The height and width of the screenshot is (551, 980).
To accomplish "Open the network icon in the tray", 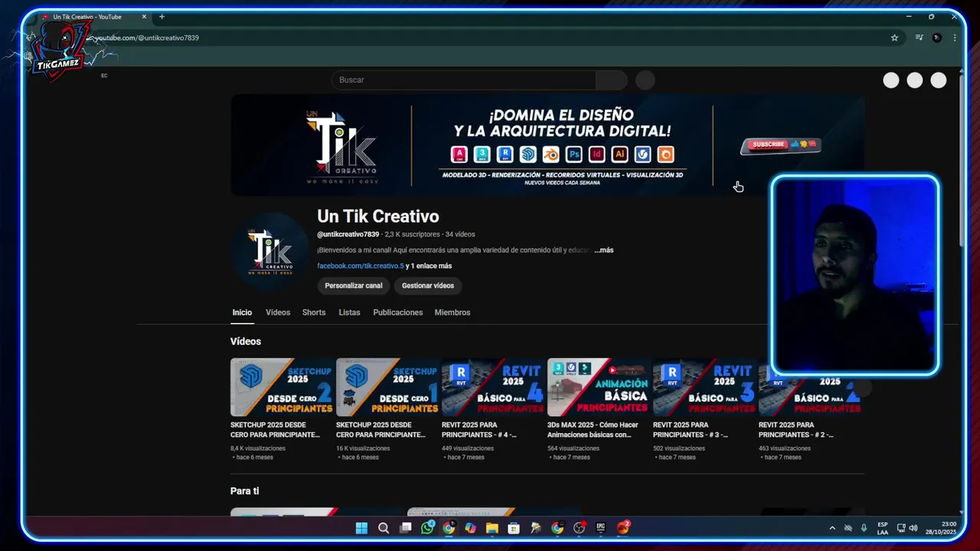I will [901, 528].
